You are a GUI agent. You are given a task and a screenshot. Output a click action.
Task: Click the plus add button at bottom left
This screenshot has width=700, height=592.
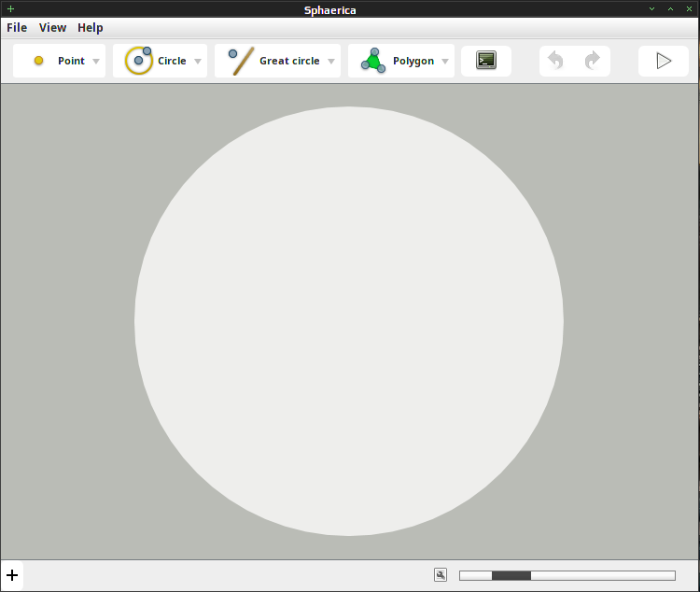12,575
